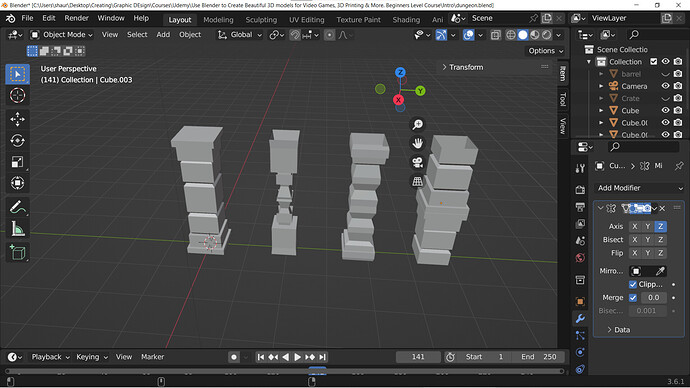Screen dimensions: 690x388
Task: Remove the Mirror modifier with X
Action: pos(662,208)
